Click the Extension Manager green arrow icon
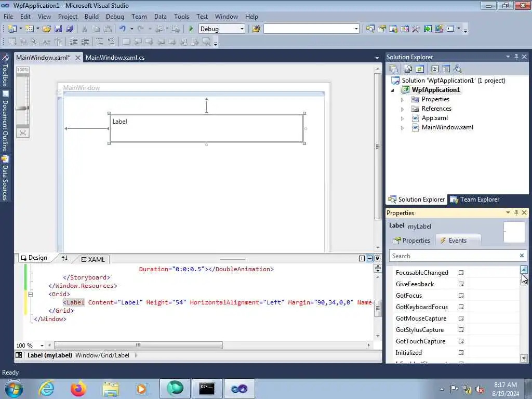This screenshot has width=532, height=399. tap(428, 29)
